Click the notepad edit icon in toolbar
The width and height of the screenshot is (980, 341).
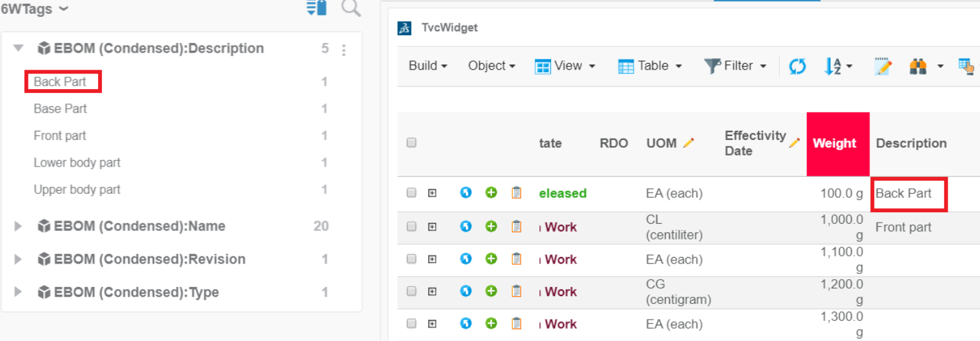(x=883, y=66)
